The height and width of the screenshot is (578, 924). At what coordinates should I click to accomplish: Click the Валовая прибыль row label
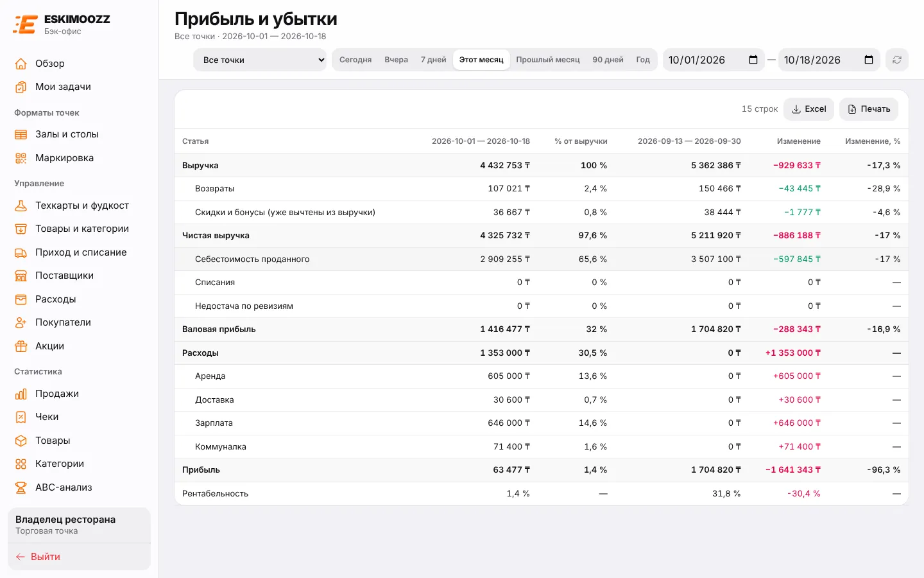219,329
